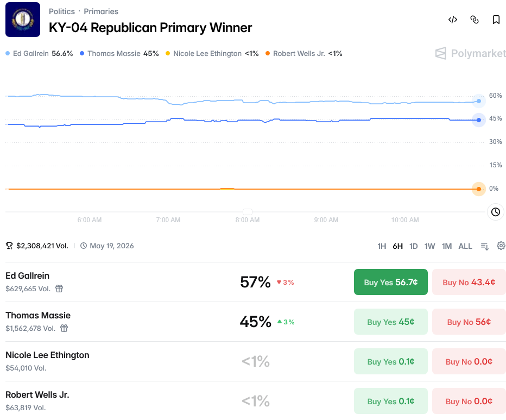Click the sort order icon near ALL
This screenshot has width=506, height=420.
(485, 246)
